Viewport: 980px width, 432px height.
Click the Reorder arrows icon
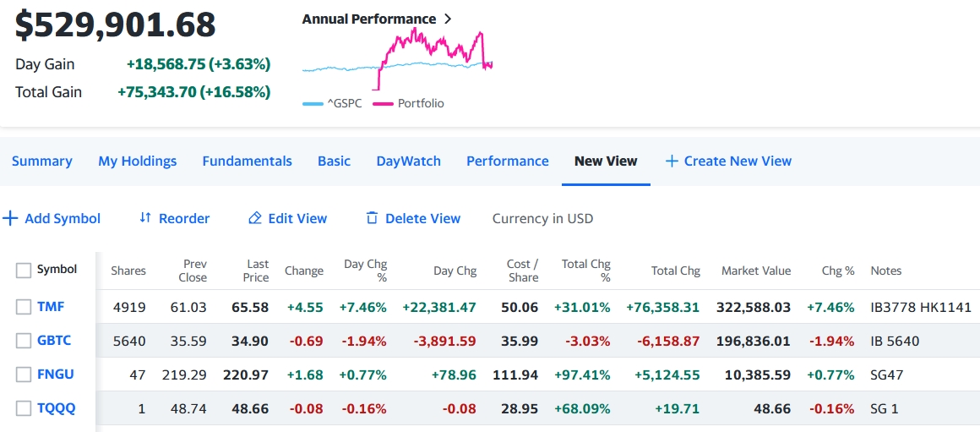tap(145, 218)
